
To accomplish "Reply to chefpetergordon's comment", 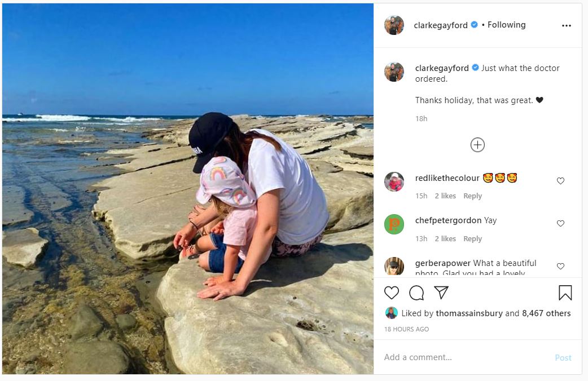I will click(472, 239).
